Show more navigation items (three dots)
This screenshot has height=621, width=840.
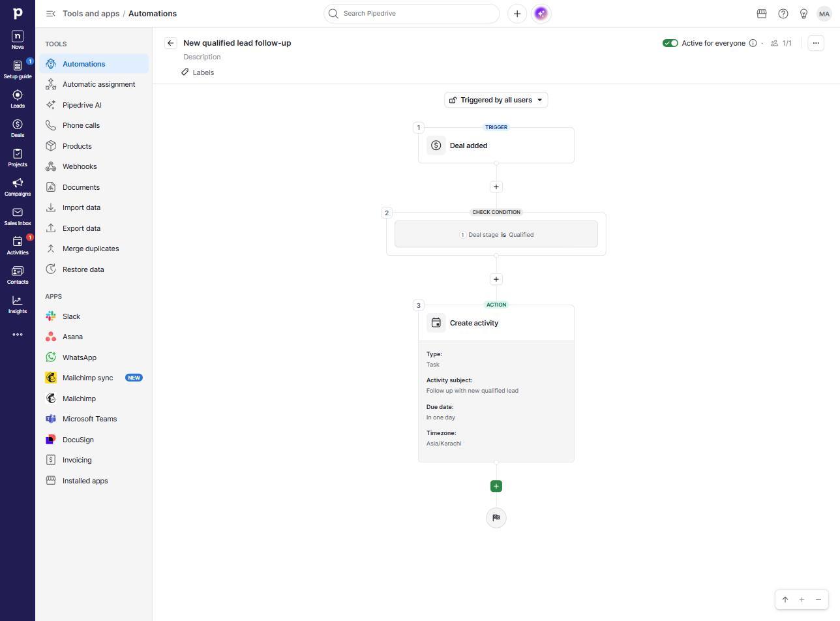click(18, 335)
